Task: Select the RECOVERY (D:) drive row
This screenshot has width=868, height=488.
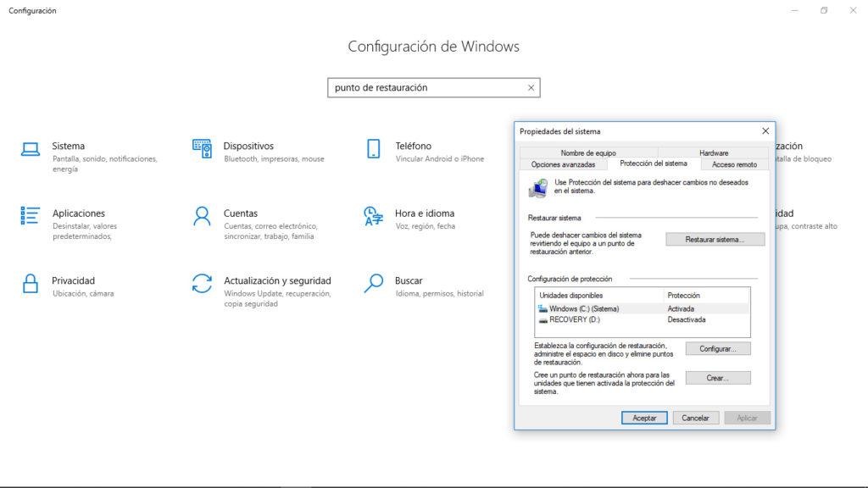Action: coord(643,319)
